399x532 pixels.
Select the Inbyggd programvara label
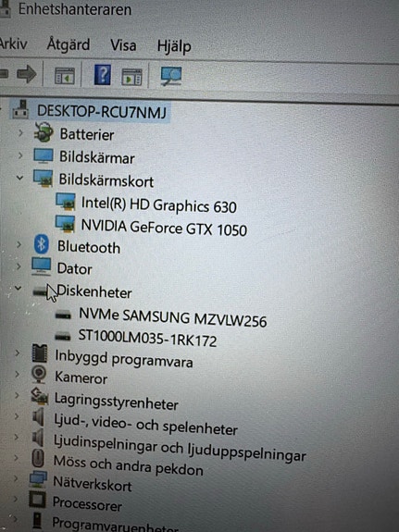click(x=124, y=359)
